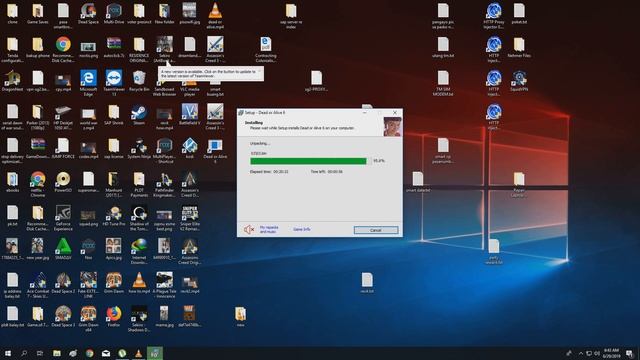Select the TM SIM MODEM.txt file
The image size is (640, 360).
[443, 83]
